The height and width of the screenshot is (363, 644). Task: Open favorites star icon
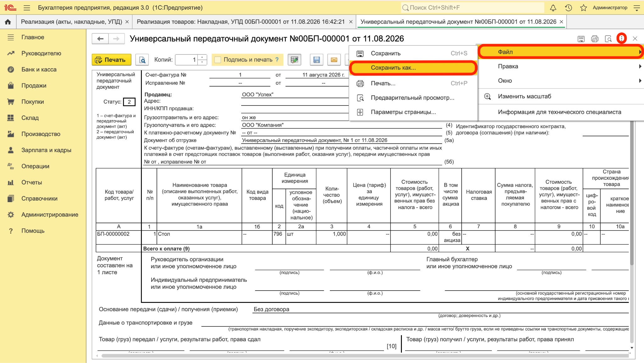583,8
